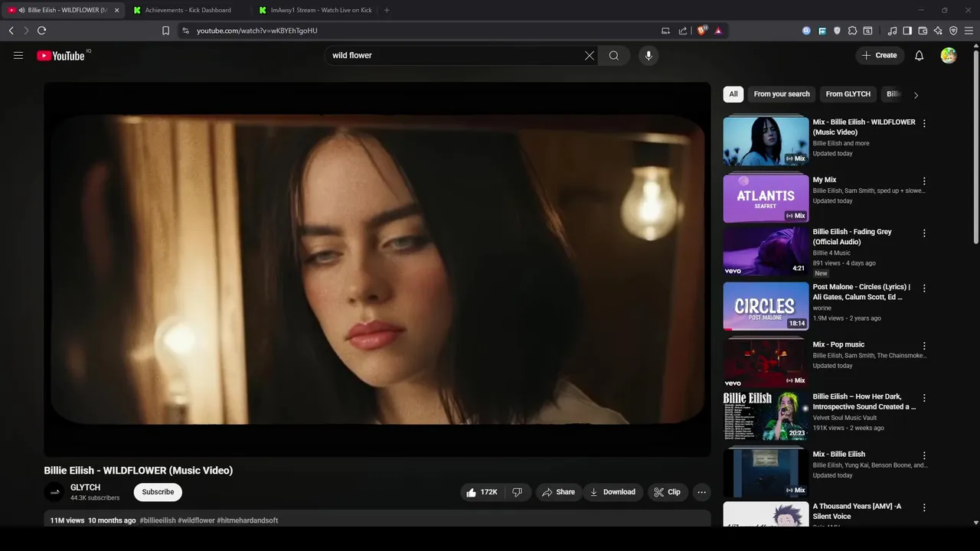Click the video player to pause
The height and width of the screenshot is (551, 980).
tap(377, 269)
